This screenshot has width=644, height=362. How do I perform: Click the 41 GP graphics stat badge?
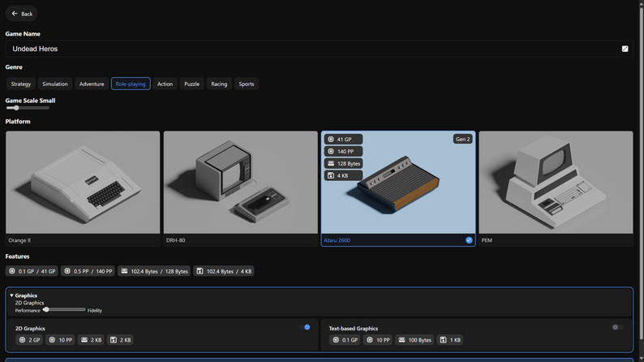tap(343, 140)
